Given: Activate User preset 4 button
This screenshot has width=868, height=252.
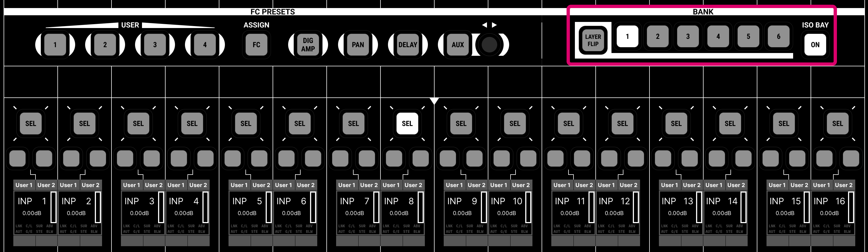Looking at the screenshot, I should tap(205, 44).
